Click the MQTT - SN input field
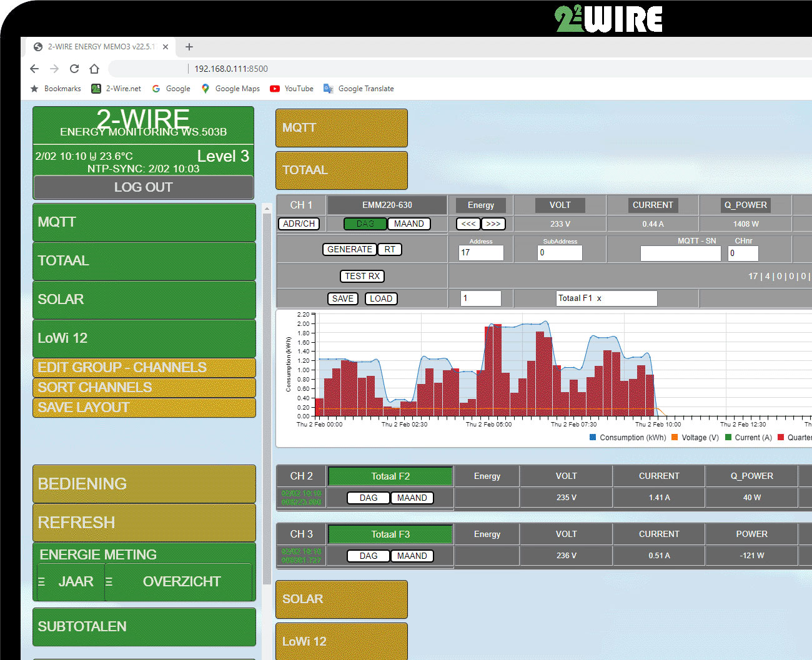Screen dimensions: 812x660 pyautogui.click(x=681, y=253)
